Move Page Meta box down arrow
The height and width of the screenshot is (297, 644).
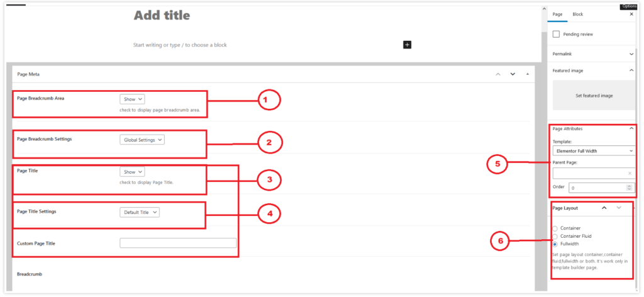(513, 74)
